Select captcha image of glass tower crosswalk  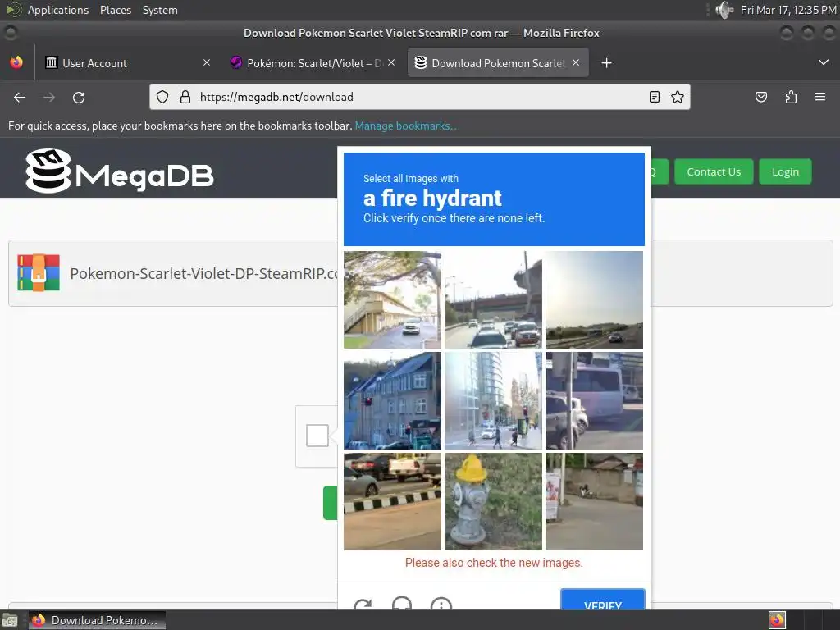[493, 400]
